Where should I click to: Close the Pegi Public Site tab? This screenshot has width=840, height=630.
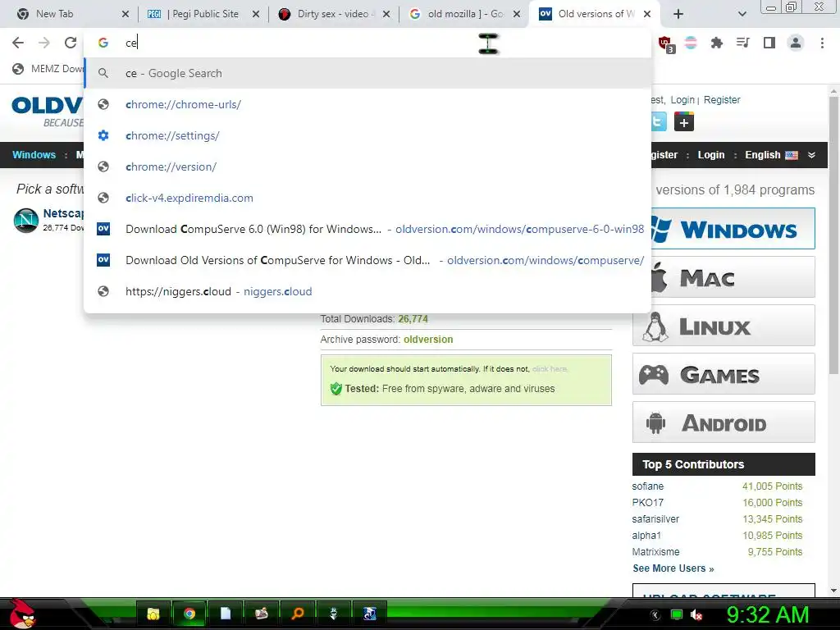[256, 15]
